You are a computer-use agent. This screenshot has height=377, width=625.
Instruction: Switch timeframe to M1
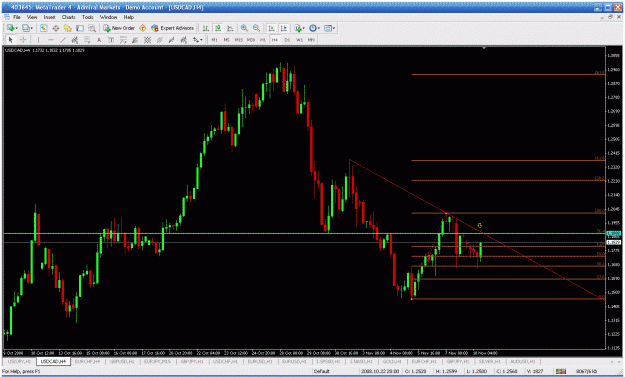[214, 40]
